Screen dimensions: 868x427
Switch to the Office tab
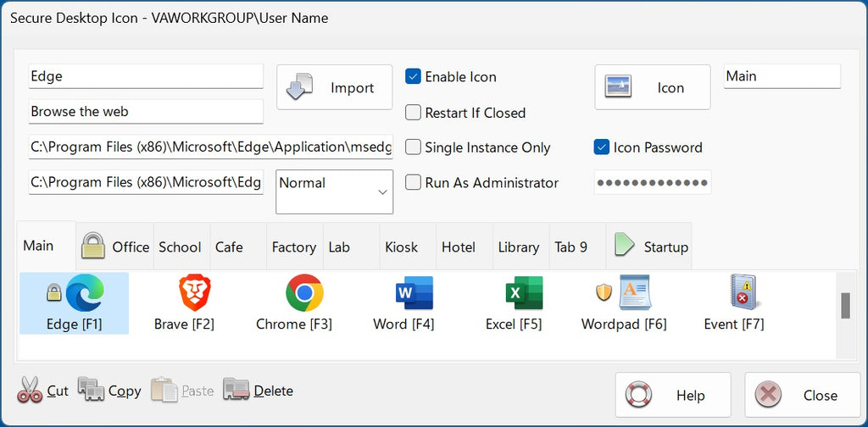coord(115,247)
